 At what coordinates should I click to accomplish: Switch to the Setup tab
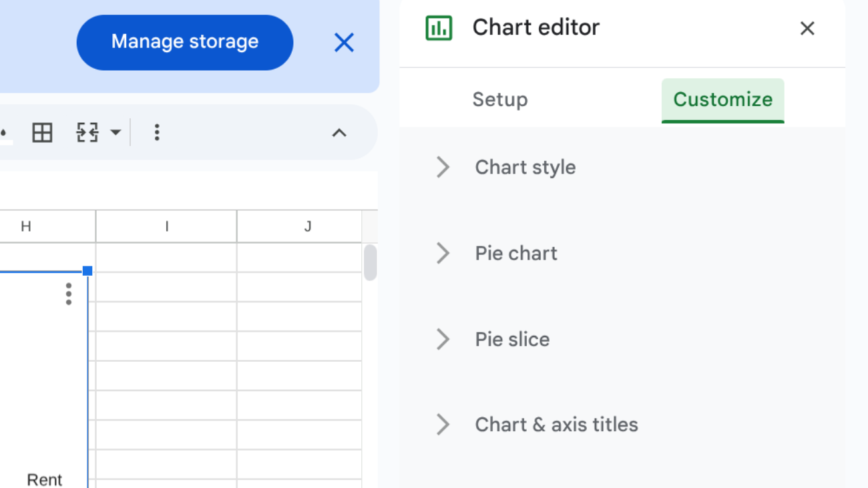499,99
